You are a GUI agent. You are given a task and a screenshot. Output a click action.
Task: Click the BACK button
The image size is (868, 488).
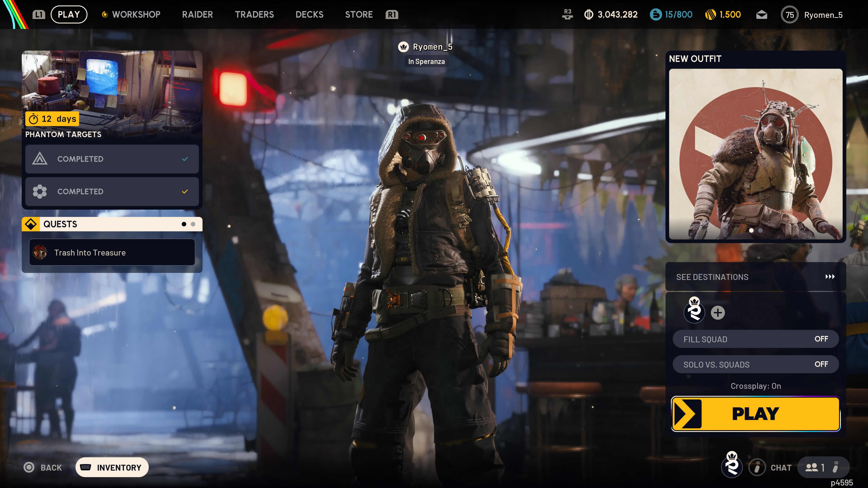[x=51, y=468]
